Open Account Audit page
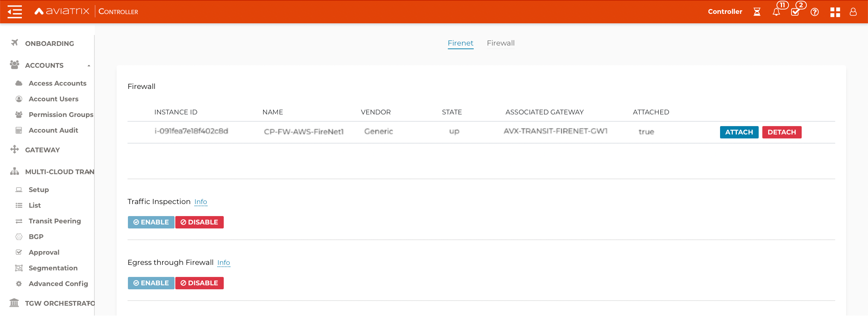Viewport: 868px width, 317px height. click(x=54, y=130)
